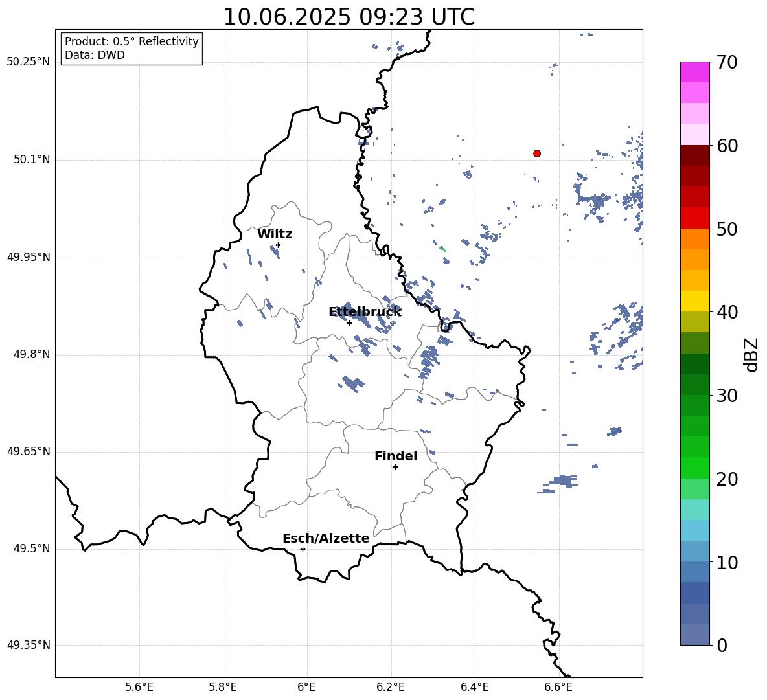This screenshot has height=700, width=767.
Task: Click the dBZ colorbar axis label
Action: click(752, 354)
